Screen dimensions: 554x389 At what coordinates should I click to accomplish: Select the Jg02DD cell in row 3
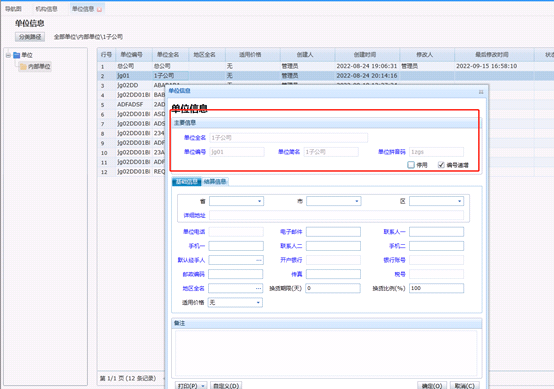[134, 86]
